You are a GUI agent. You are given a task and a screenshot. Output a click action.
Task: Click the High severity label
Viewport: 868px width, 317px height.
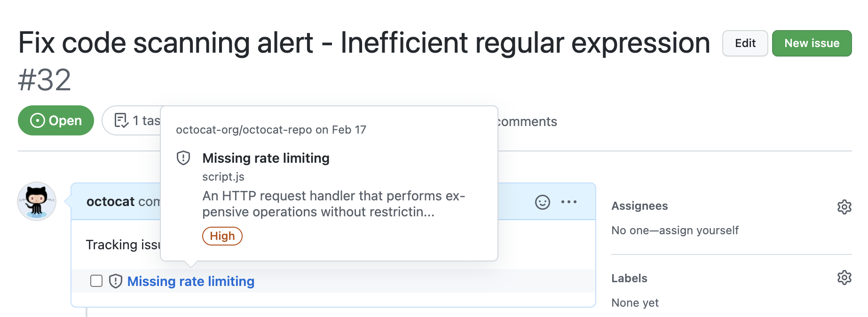coord(222,236)
